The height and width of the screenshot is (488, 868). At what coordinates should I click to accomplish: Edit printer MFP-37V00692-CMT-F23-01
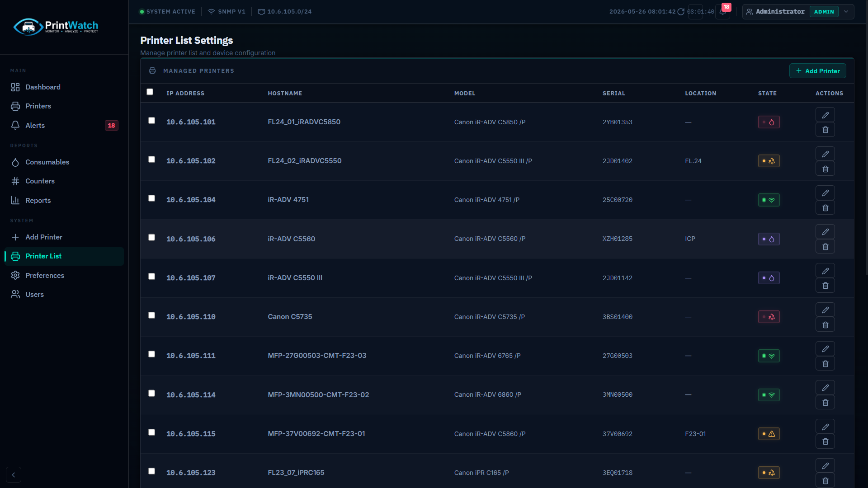(825, 427)
